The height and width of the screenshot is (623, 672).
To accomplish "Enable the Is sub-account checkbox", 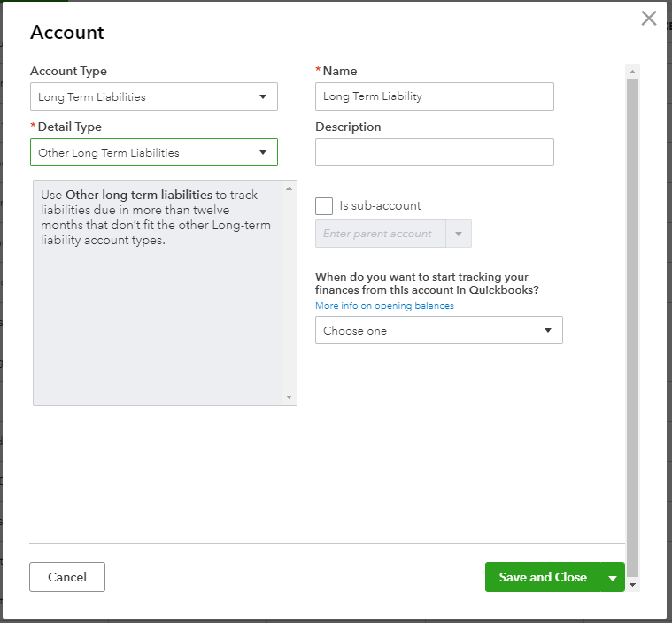I will (x=324, y=205).
